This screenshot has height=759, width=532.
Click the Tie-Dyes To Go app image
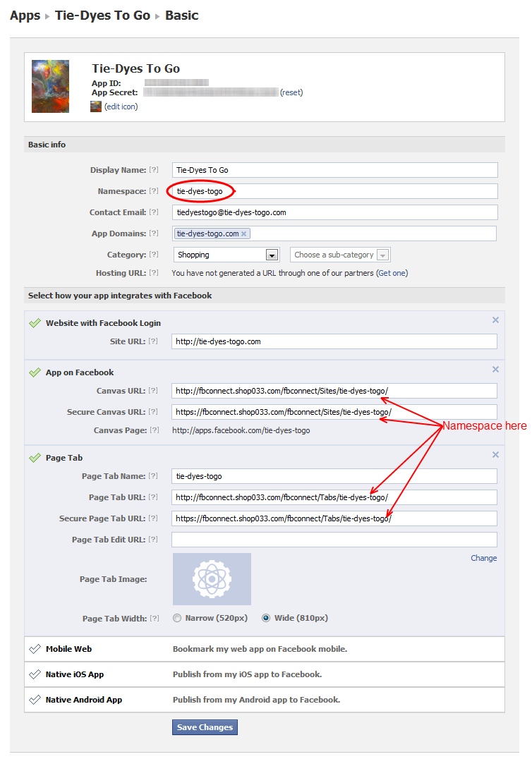point(50,86)
